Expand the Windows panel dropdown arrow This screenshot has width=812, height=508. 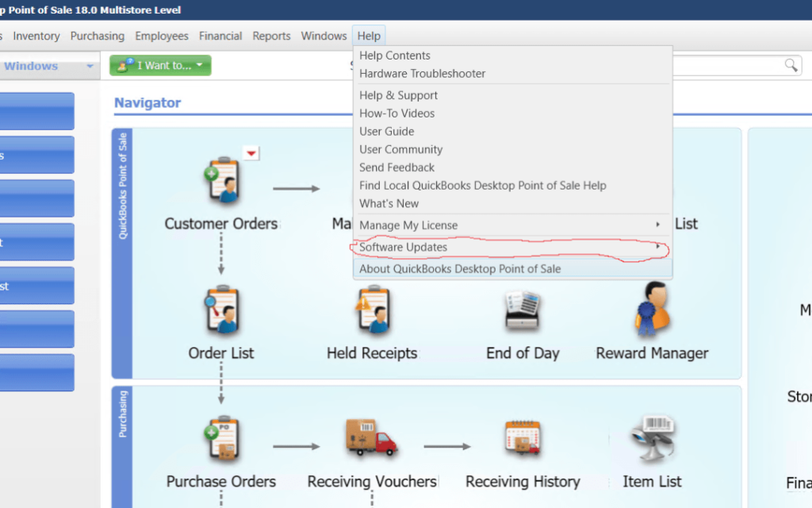[x=90, y=66]
